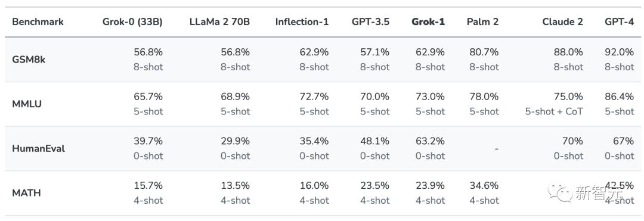Select the GSM8k row label
Image resolution: width=644 pixels, height=221 pixels.
(29, 60)
